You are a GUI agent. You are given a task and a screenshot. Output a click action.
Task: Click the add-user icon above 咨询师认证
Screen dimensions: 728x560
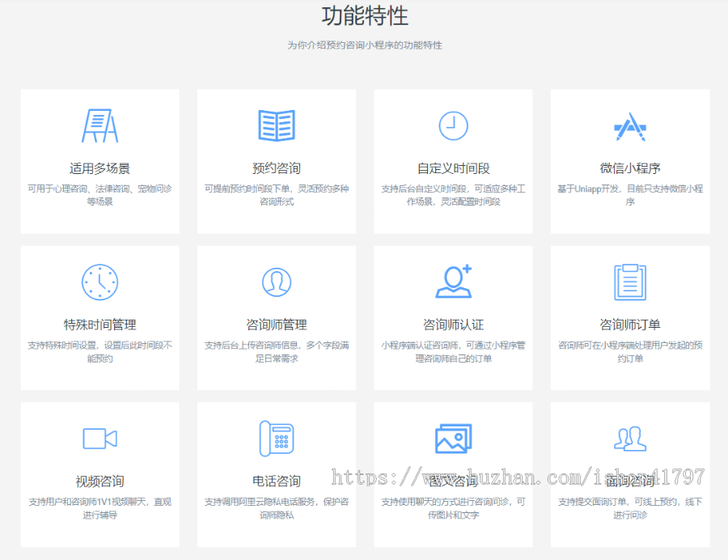[x=454, y=282]
